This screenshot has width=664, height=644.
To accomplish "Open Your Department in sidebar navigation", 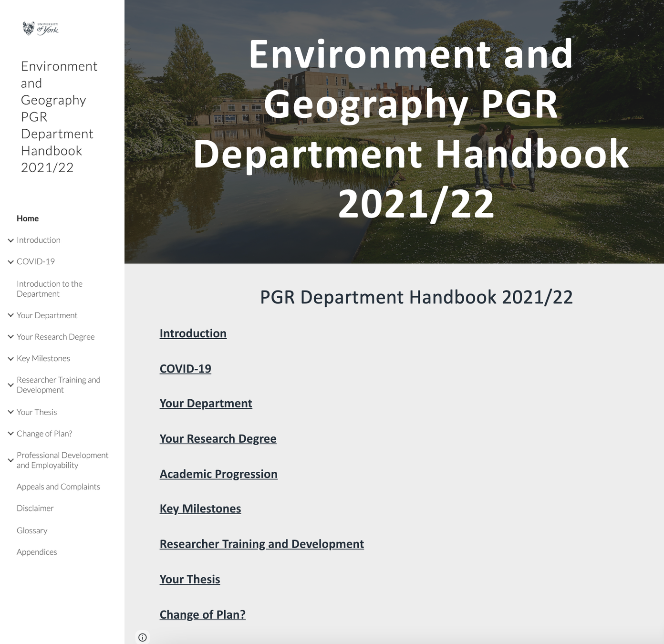I will click(47, 315).
